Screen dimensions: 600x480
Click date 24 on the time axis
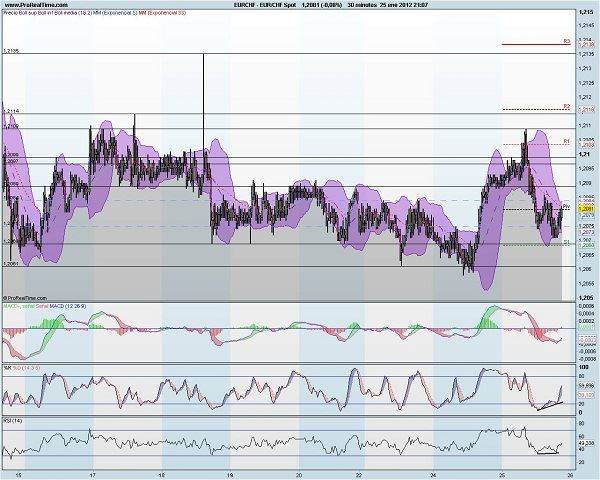pos(434,474)
